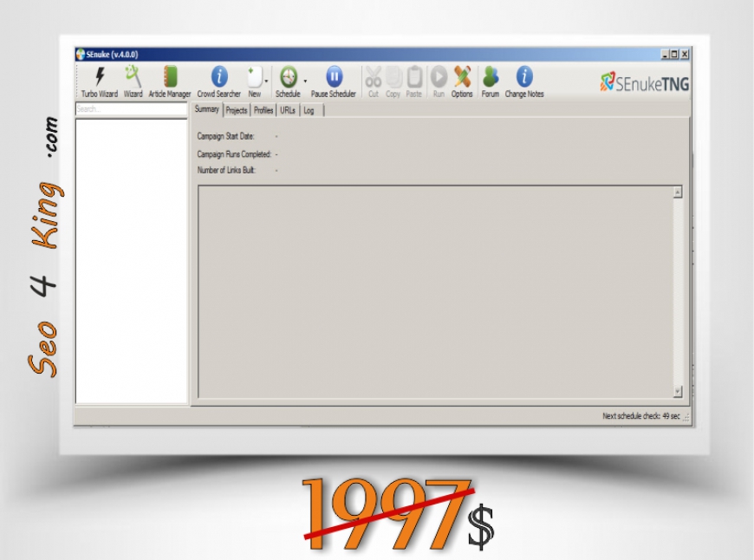Image resolution: width=754 pixels, height=560 pixels.
Task: Click the SEnukeTNG logo
Action: point(644,82)
